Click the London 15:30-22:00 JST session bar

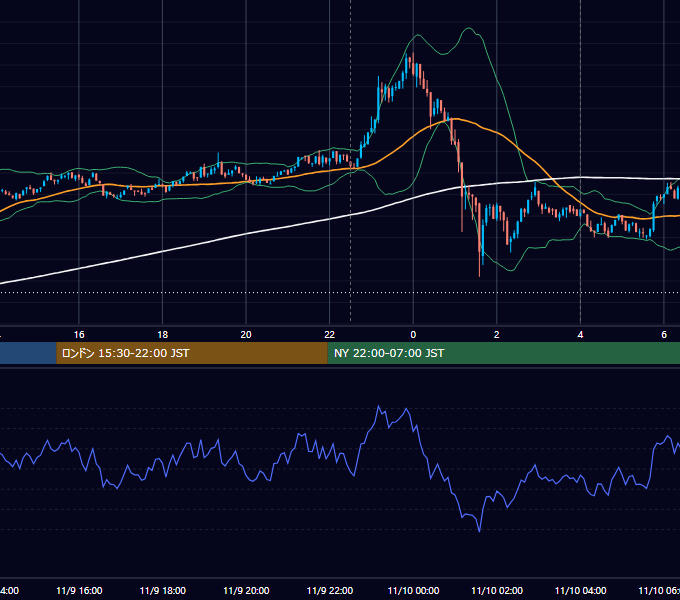[x=192, y=353]
